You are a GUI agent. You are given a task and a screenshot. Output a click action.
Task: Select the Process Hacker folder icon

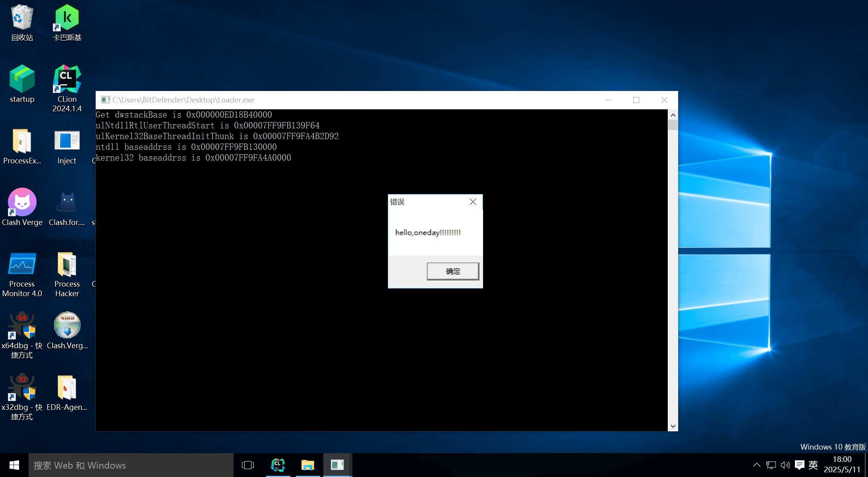point(67,264)
